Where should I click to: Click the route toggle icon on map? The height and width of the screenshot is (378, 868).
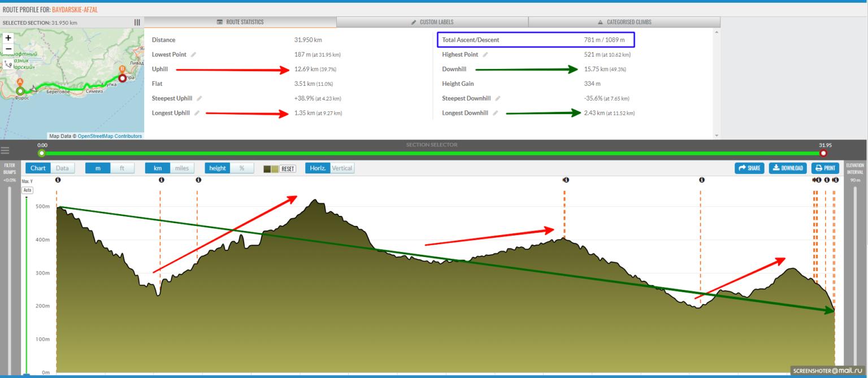[8, 64]
